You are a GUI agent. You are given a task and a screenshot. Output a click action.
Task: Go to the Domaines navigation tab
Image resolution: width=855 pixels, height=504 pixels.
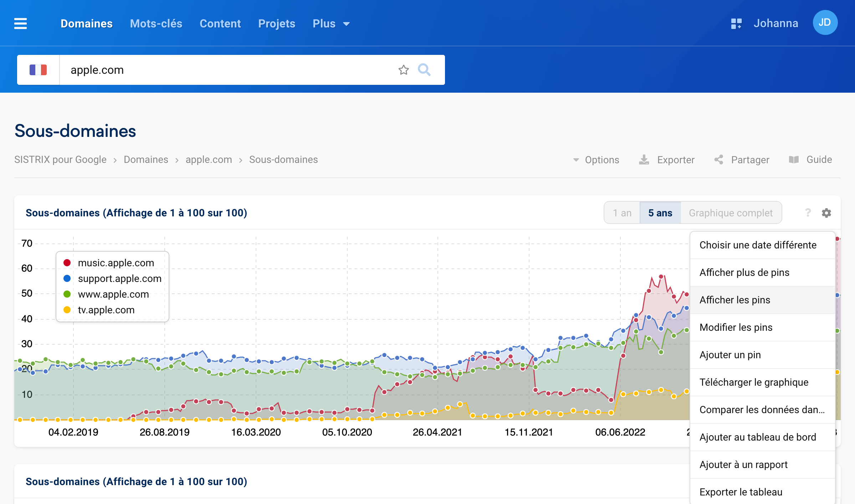point(87,24)
